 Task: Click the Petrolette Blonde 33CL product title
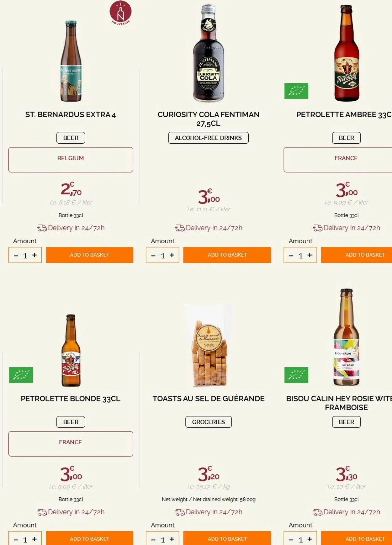(71, 399)
